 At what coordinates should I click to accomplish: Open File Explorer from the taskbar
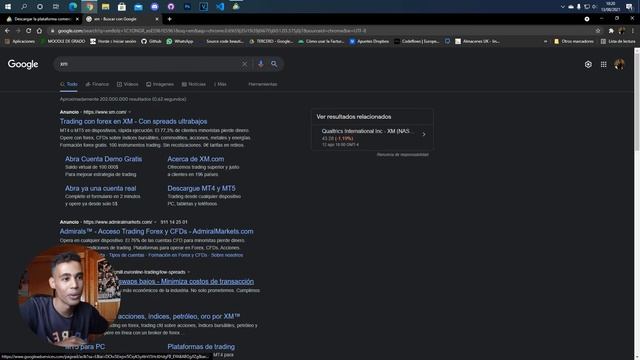(x=105, y=7)
